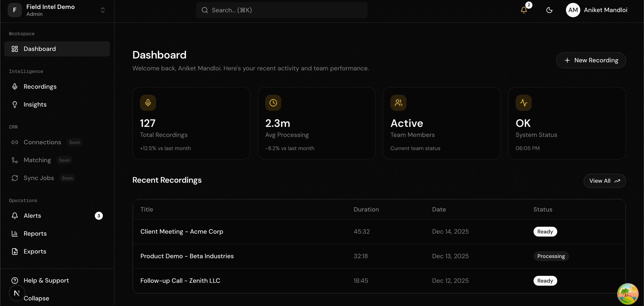Click the Duration column header
Image resolution: width=644 pixels, height=306 pixels.
tap(366, 209)
